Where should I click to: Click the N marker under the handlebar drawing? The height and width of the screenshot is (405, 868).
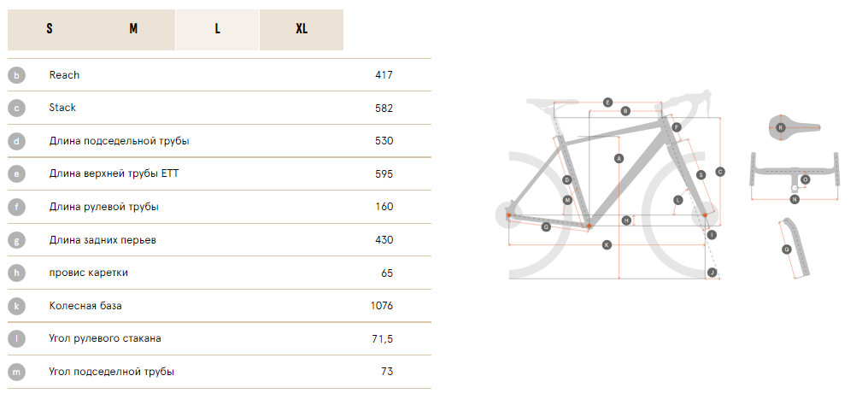tap(795, 199)
